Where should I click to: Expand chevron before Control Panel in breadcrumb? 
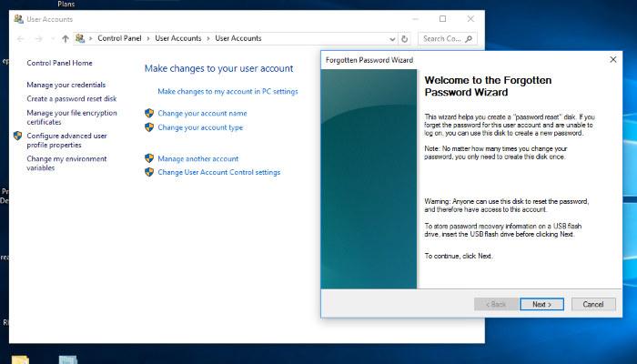[91, 38]
